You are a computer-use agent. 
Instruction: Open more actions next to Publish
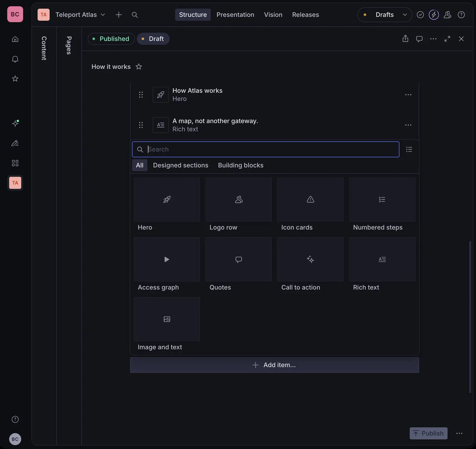[x=459, y=433]
